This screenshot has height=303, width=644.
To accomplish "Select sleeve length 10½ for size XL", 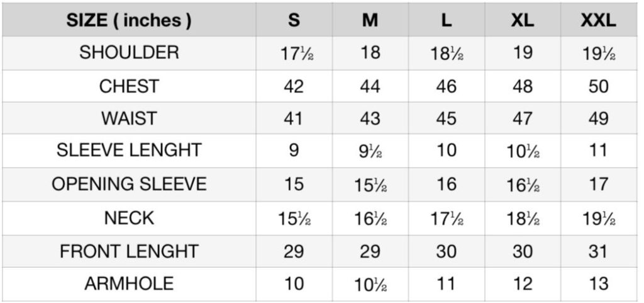I will [x=523, y=152].
